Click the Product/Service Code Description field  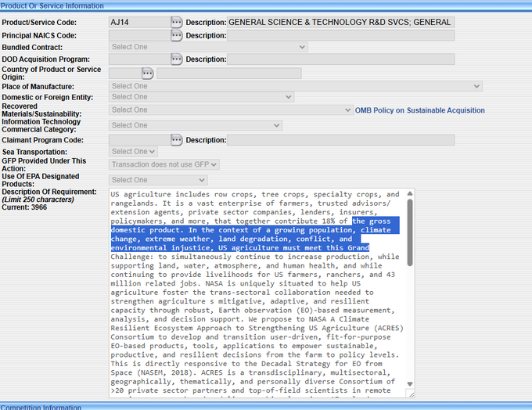pos(340,22)
